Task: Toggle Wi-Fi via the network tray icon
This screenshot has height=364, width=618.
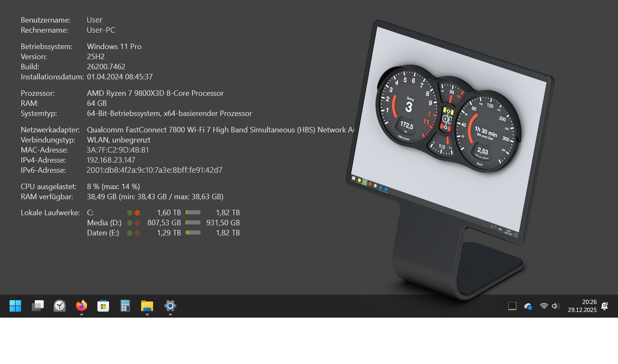Action: [544, 306]
